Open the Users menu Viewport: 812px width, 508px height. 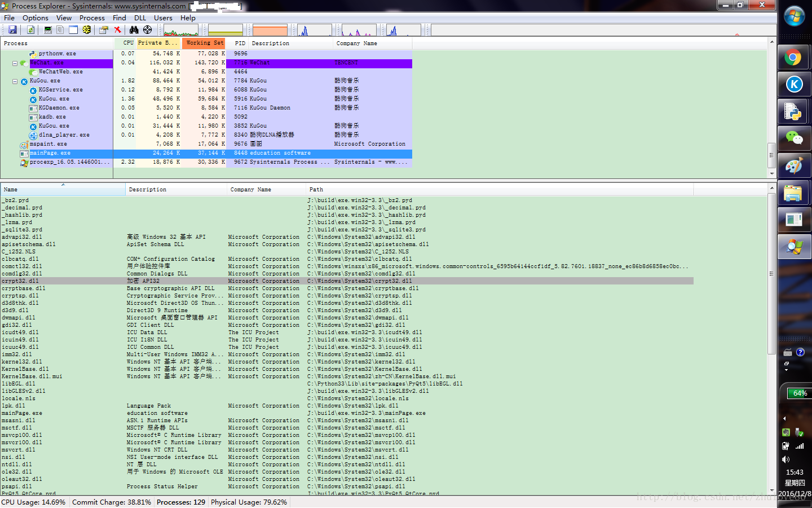tap(163, 18)
